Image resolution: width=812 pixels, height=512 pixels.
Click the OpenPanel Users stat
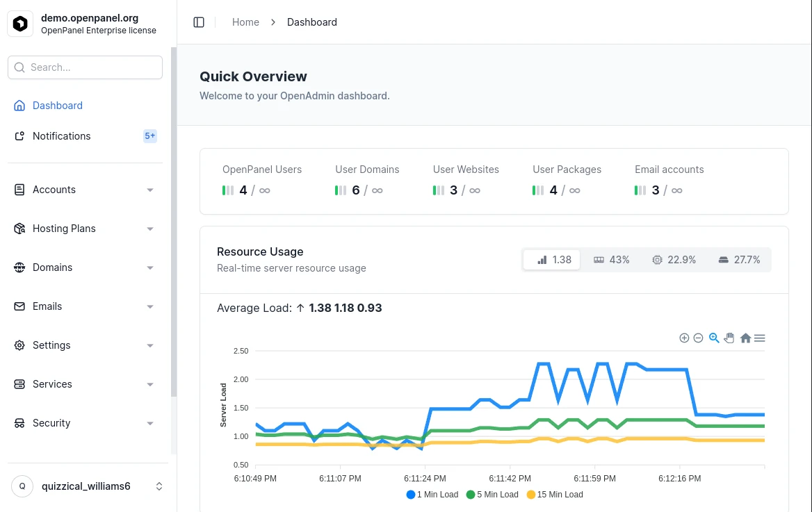pyautogui.click(x=262, y=180)
